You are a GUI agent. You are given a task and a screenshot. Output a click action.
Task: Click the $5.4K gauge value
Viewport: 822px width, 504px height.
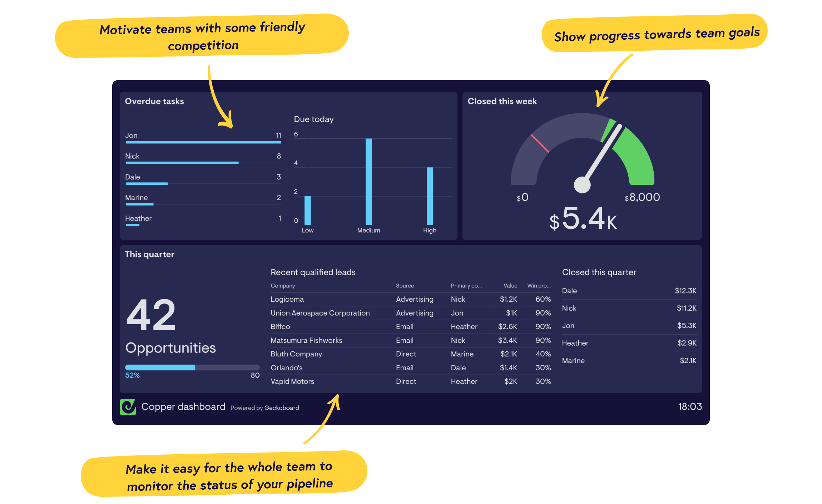(x=583, y=218)
